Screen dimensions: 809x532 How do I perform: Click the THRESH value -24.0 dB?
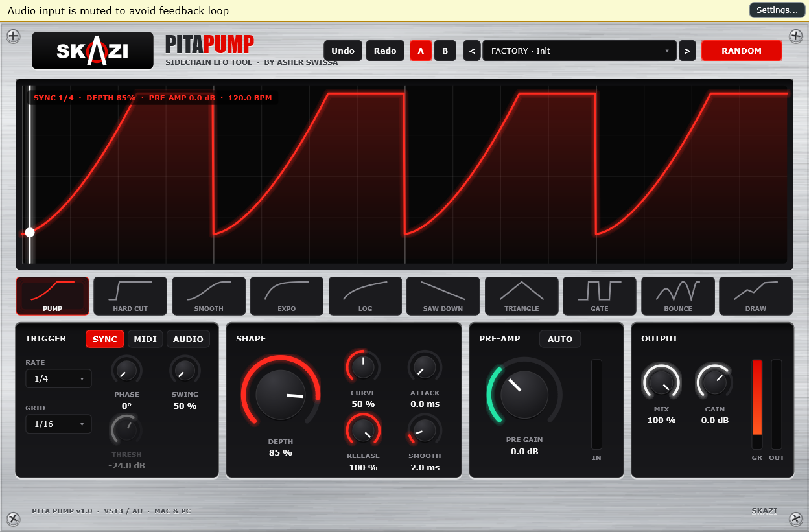tap(126, 465)
